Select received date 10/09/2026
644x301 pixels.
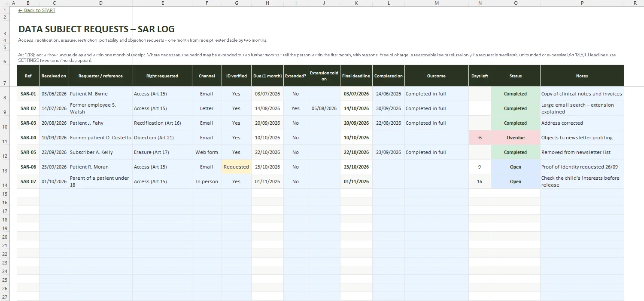54,138
